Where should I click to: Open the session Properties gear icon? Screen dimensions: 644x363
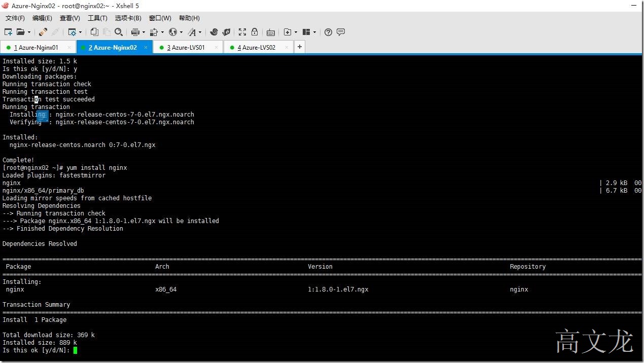[x=72, y=32]
